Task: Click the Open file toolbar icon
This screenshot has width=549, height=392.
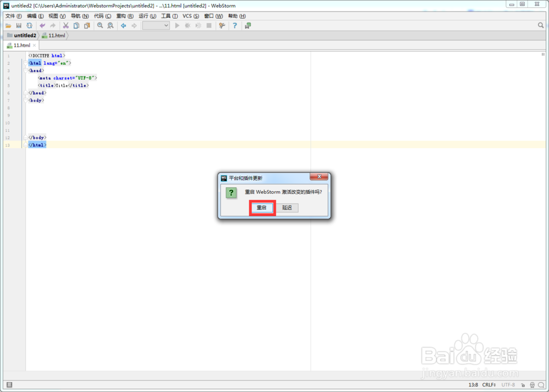Action: (8, 25)
